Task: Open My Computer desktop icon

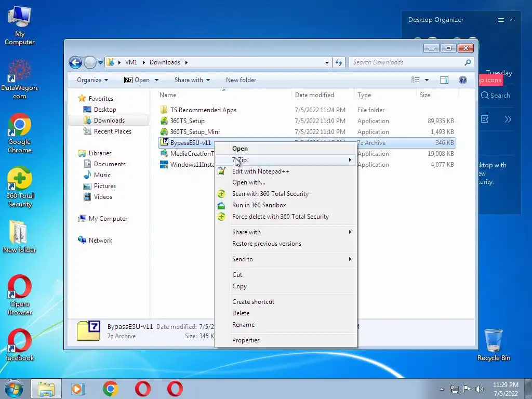Action: [x=19, y=25]
